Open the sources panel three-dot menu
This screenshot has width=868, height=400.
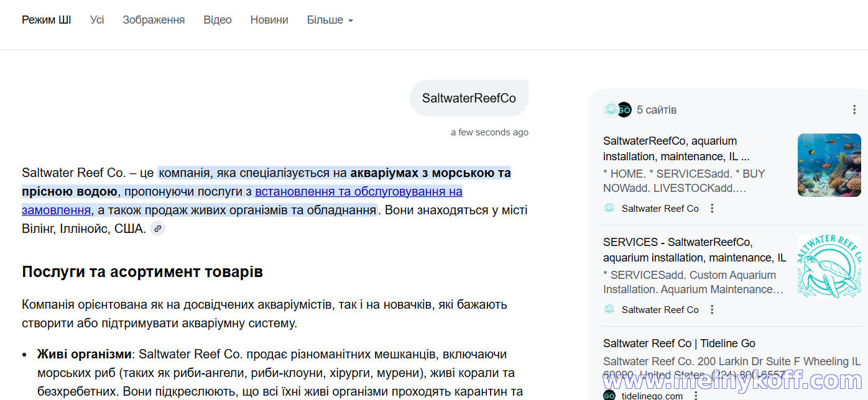pos(854,110)
